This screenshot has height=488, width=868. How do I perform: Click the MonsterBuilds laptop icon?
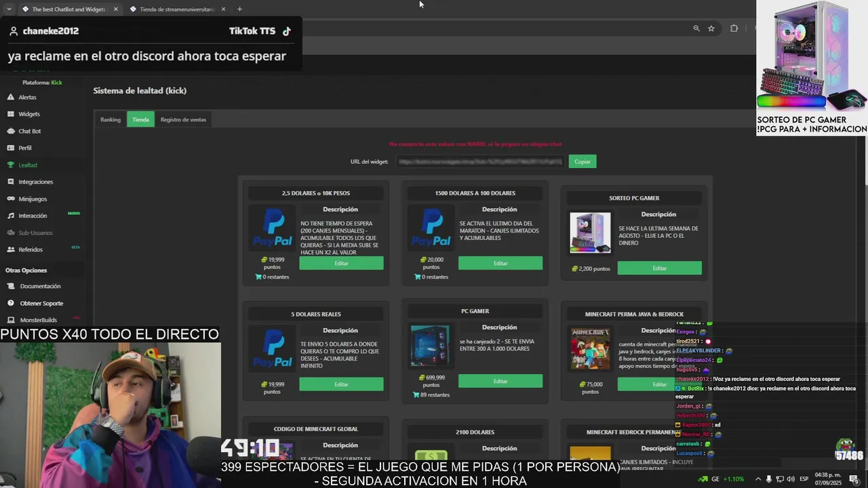tap(11, 320)
